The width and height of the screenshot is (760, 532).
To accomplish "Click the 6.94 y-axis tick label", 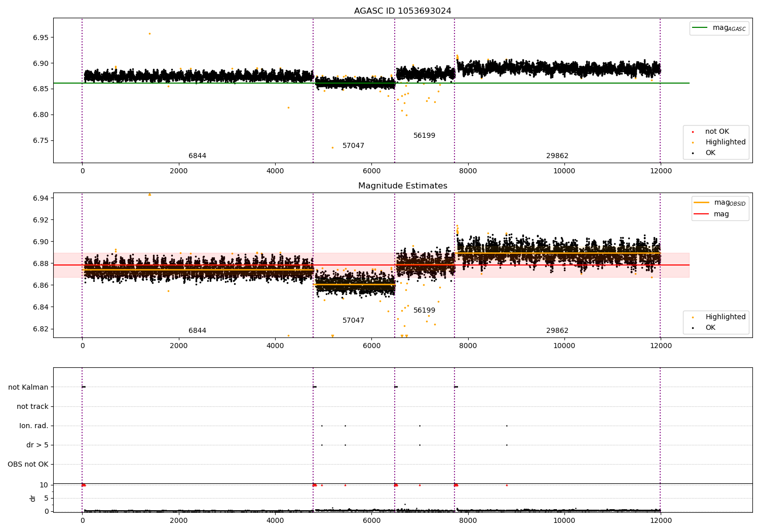I will pos(41,198).
